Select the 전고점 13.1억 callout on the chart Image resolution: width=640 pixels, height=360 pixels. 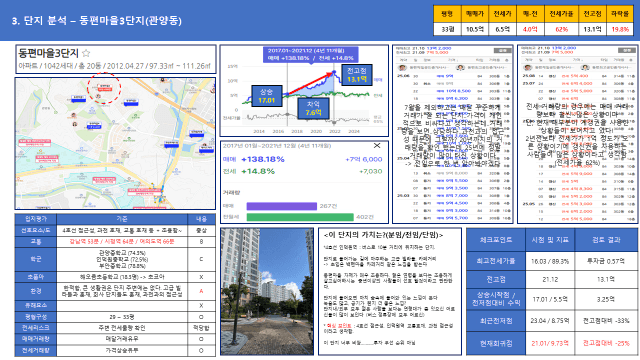pos(357,75)
